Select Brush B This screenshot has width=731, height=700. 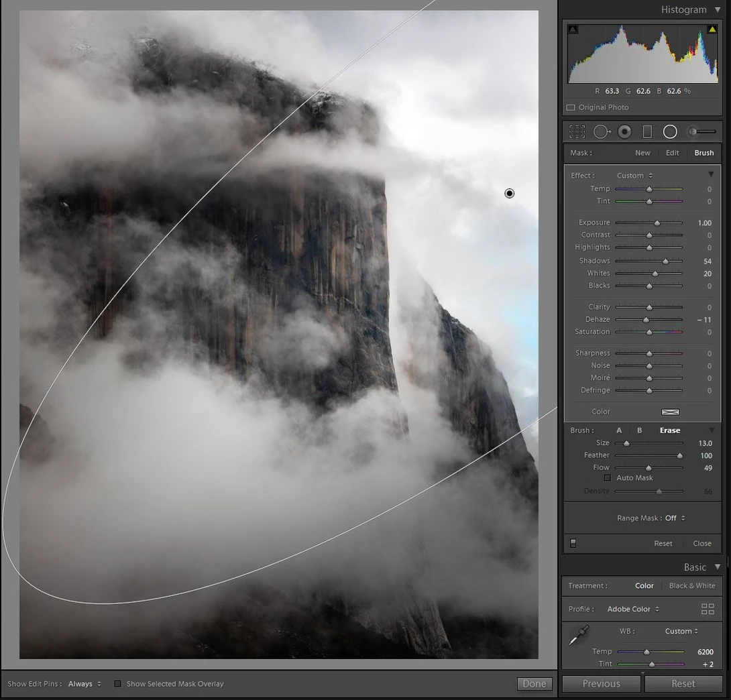(640, 430)
